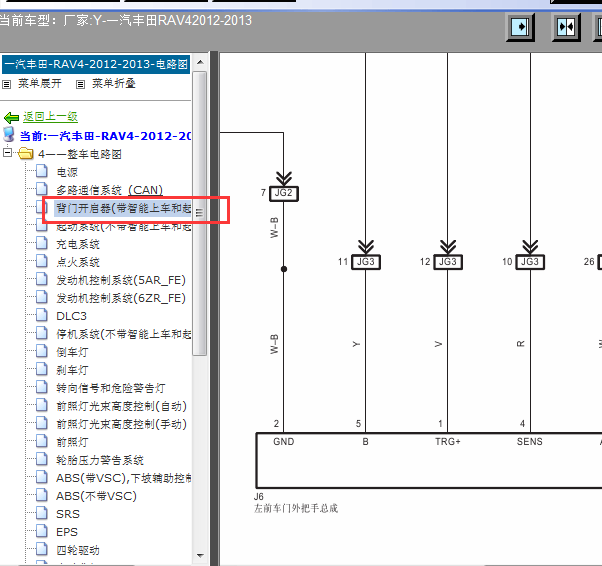Screen dimensions: 602x566
Task: Open 转向信号和危险警告灯 diagram
Action: pos(111,388)
